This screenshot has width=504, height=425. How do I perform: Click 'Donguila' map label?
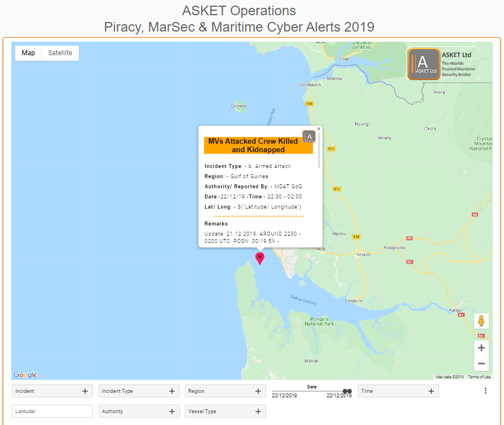coord(353,301)
